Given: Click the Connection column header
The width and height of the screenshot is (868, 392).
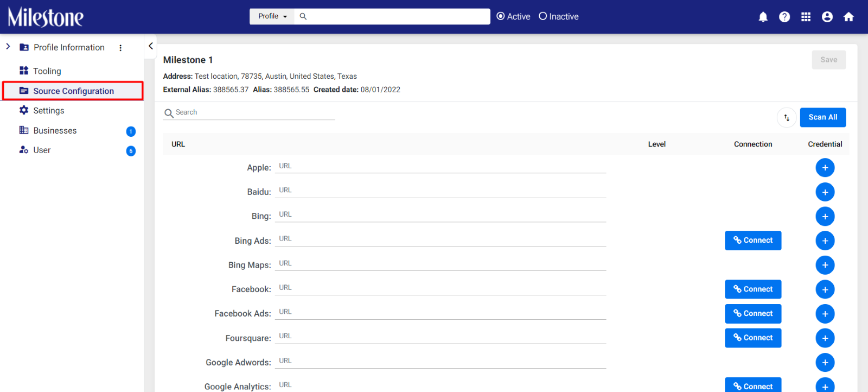Looking at the screenshot, I should click(753, 144).
